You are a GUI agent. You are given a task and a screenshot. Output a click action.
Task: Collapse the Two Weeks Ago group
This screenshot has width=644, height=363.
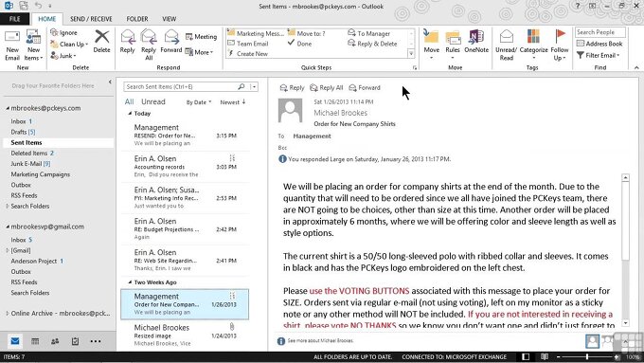coord(130,282)
